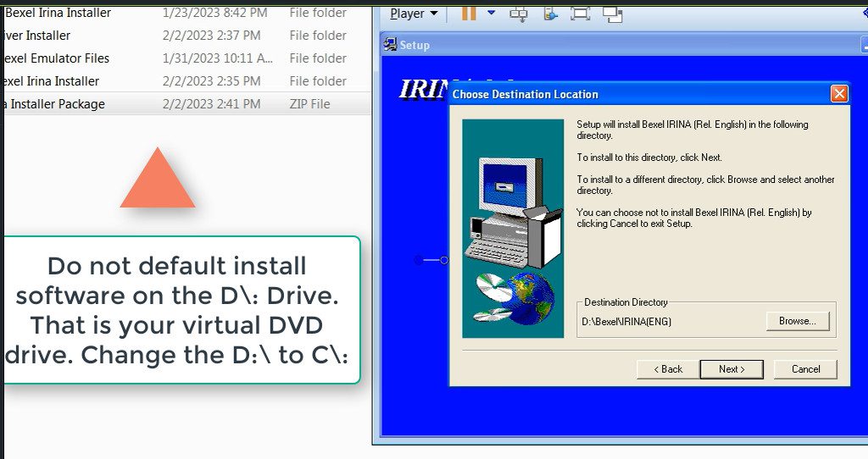Click the Browse... button
Viewport: 868px width, 459px height.
[x=798, y=321]
